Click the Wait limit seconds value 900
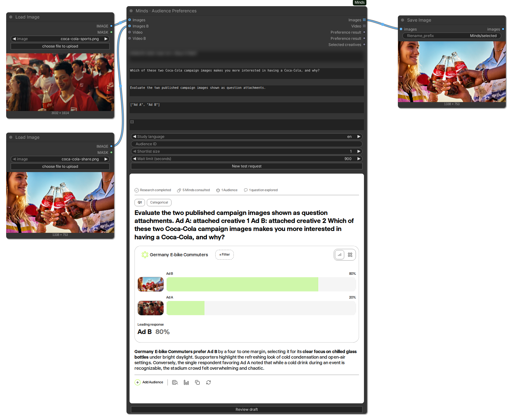 pyautogui.click(x=348, y=159)
